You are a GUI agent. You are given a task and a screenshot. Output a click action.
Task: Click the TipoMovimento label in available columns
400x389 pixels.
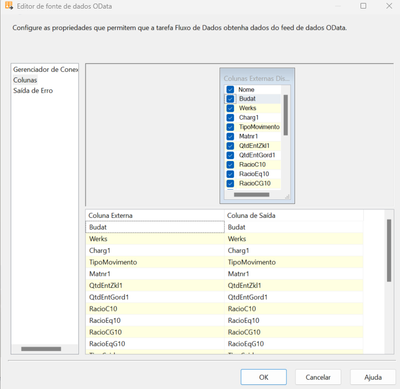coord(259,127)
